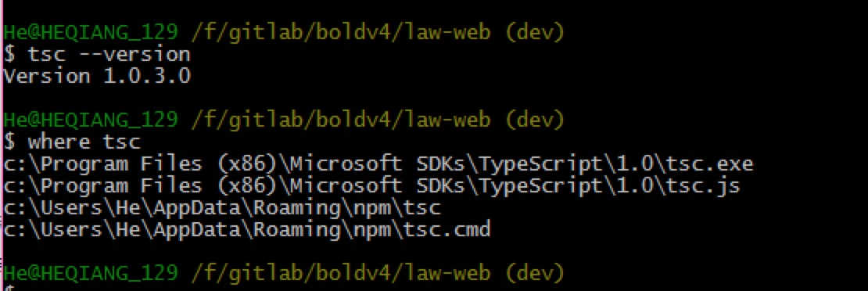Image resolution: width=868 pixels, height=291 pixels.
Task: Click last /f/gitlab/boldv4/law-web directory path
Action: 341,273
